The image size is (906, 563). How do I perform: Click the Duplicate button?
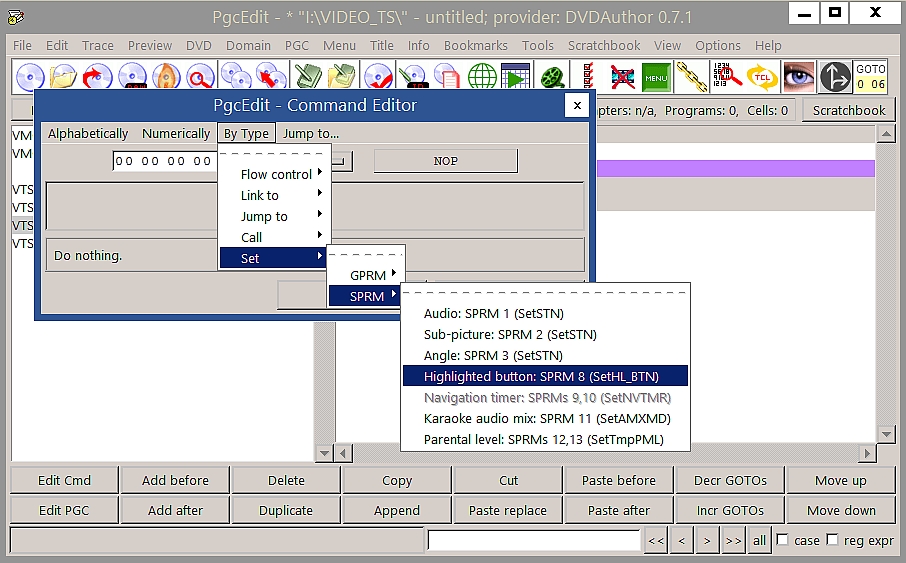[285, 510]
